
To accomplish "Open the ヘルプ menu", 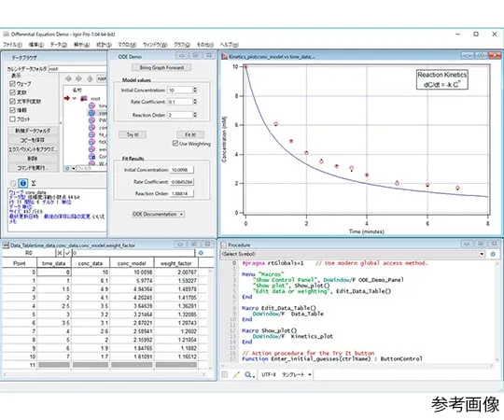I will coord(230,45).
